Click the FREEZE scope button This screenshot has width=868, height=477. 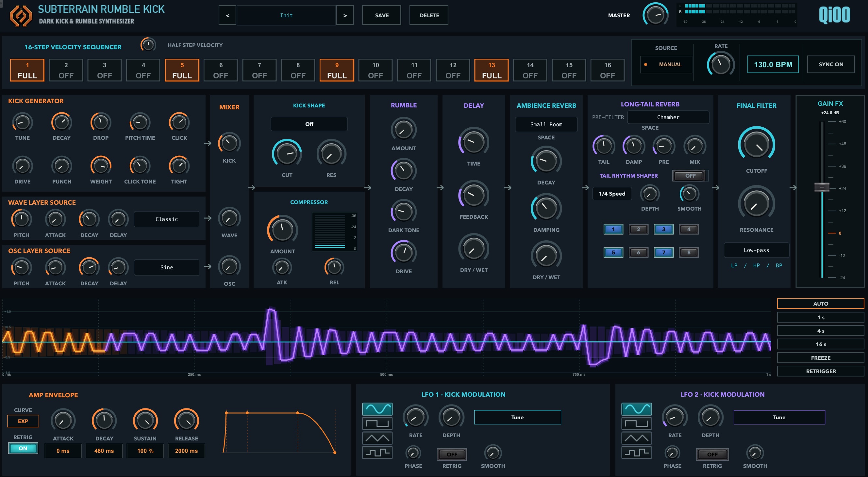(821, 358)
